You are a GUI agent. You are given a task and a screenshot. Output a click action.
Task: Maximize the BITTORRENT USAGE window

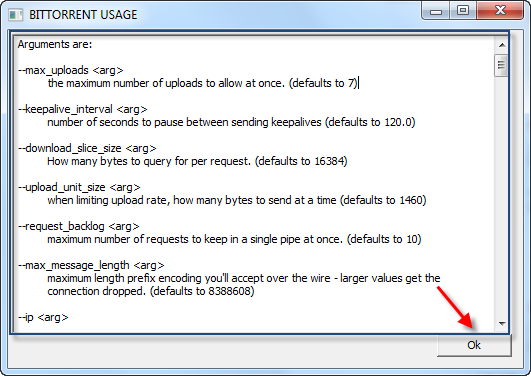click(463, 11)
